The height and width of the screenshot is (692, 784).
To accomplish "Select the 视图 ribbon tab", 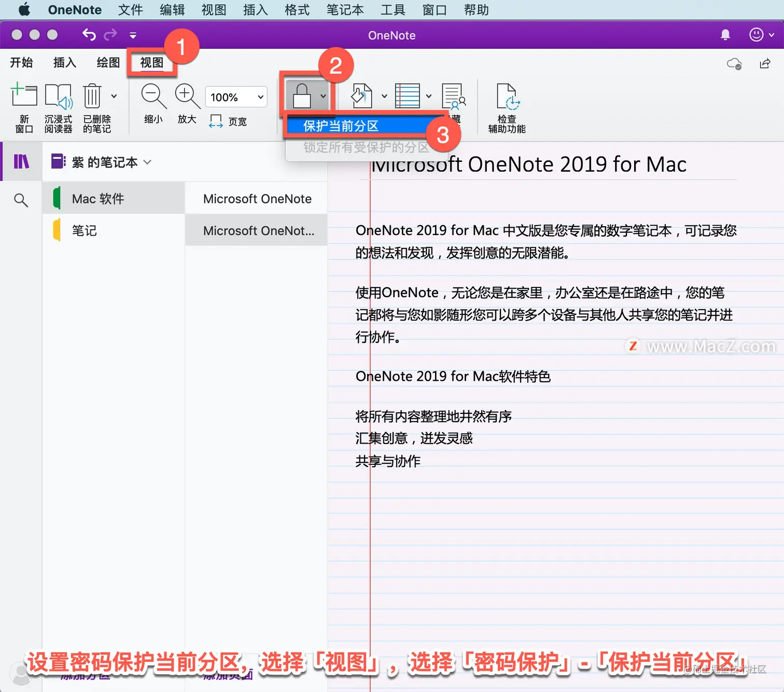I will coord(152,63).
